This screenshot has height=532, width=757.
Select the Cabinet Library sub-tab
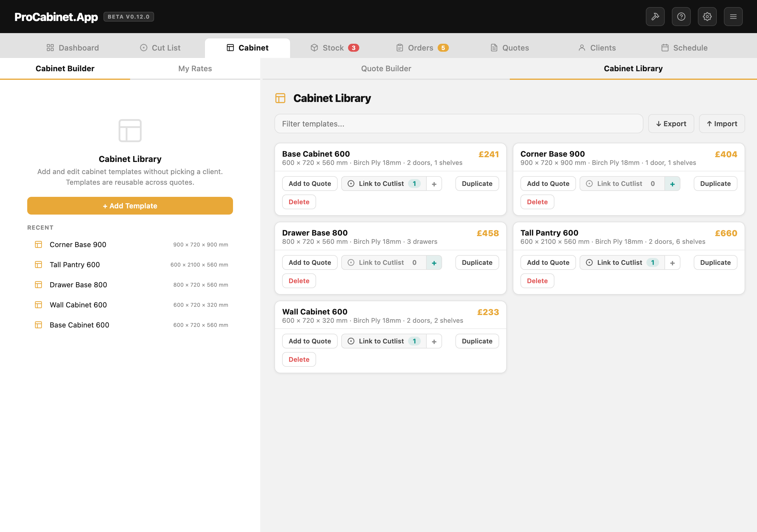(633, 69)
